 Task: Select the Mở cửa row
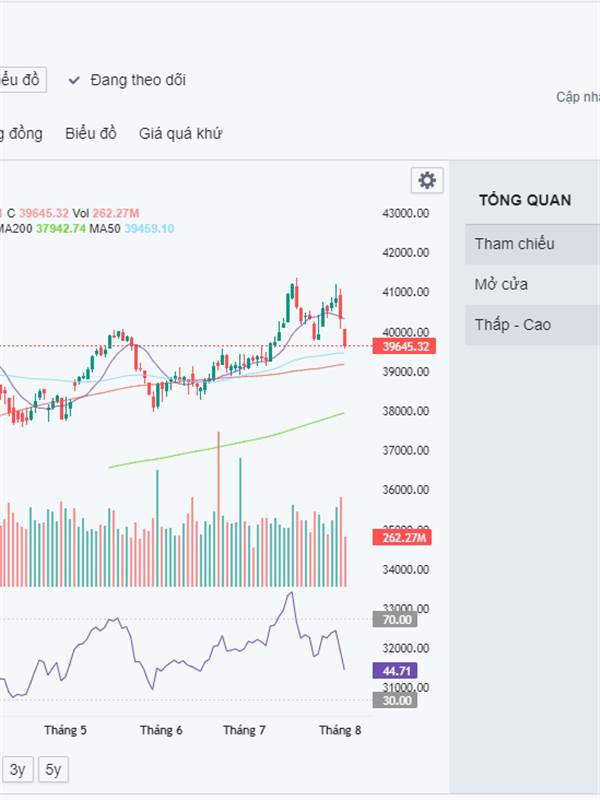coord(533,284)
